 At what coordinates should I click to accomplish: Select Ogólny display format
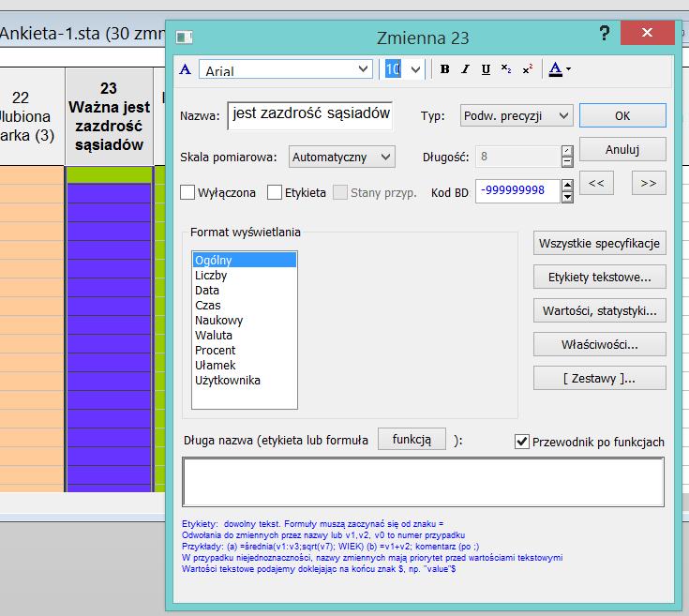(245, 260)
